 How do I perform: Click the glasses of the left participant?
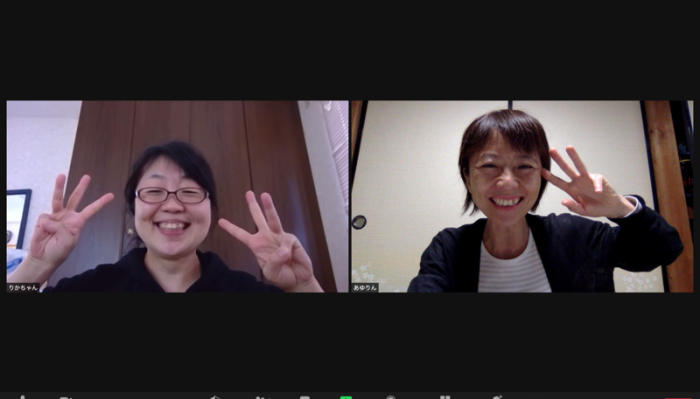click(172, 195)
